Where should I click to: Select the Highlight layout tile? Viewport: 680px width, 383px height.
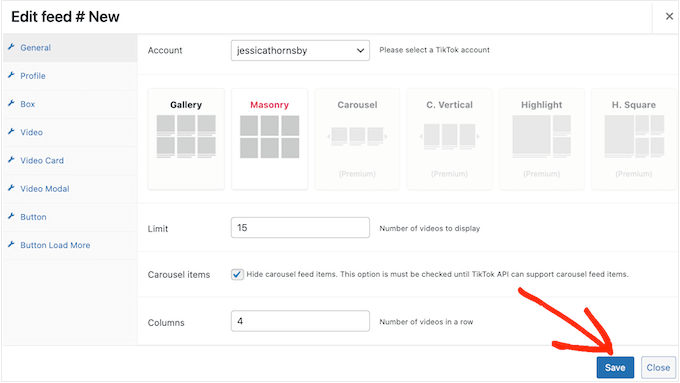click(542, 139)
